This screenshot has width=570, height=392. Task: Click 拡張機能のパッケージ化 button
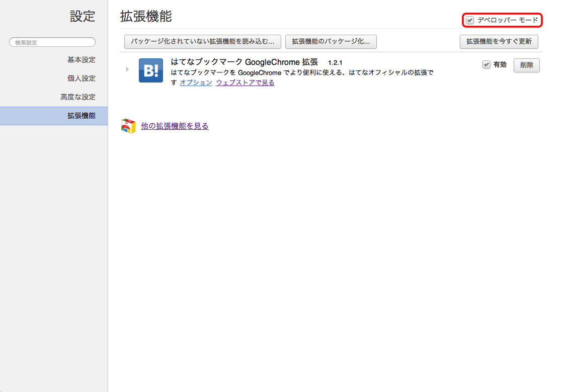[x=331, y=41]
